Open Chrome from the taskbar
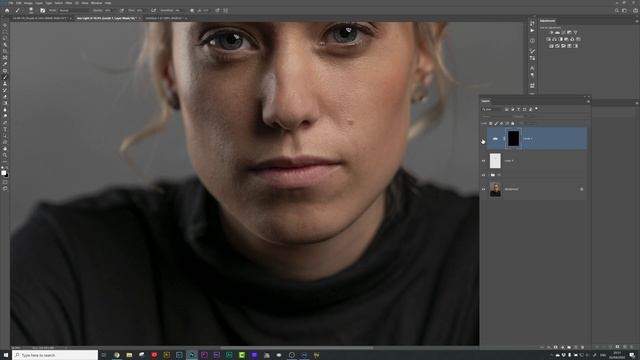The image size is (640, 360). (117, 355)
